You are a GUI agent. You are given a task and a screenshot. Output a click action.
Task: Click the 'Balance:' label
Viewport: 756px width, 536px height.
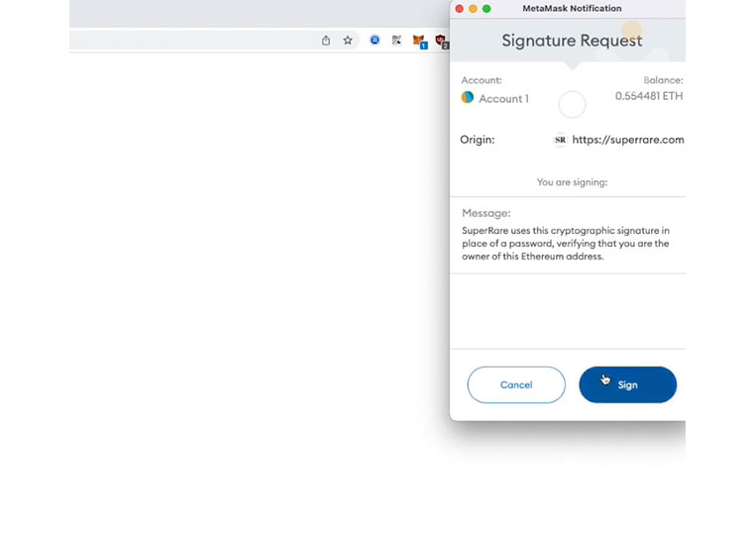(x=663, y=80)
